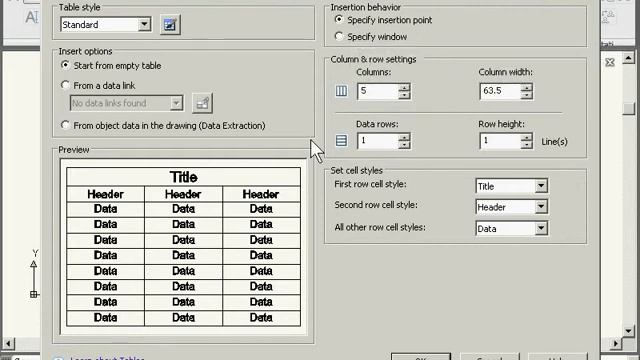Click the Row height input field
640x360 pixels.
point(500,141)
